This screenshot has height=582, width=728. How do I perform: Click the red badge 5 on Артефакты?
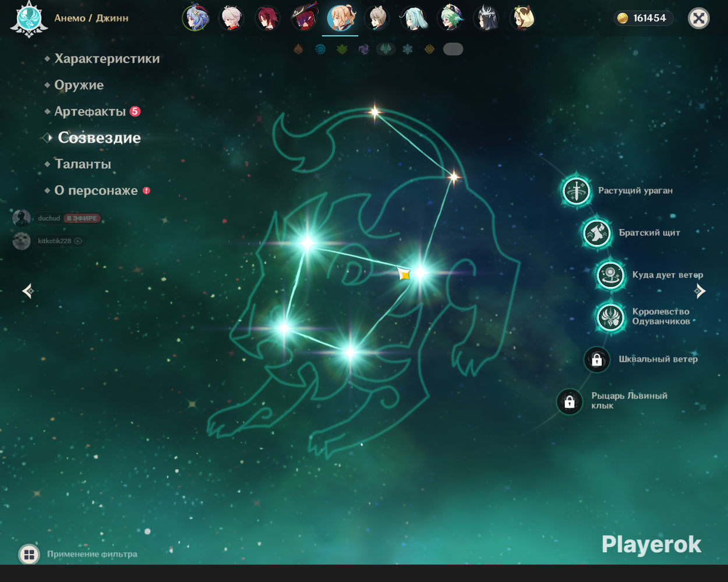[x=135, y=111]
